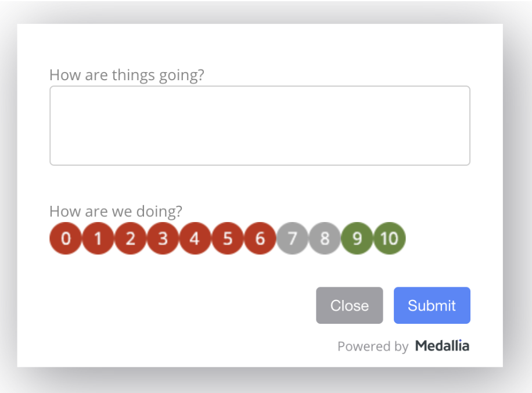
Task: Select rating 0 red circle
Action: (x=66, y=238)
